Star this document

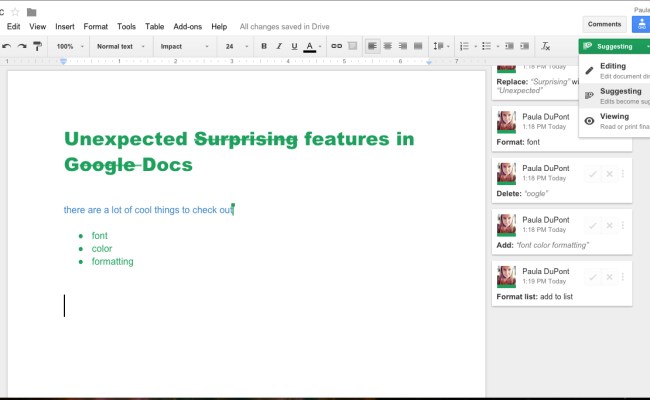click(x=15, y=12)
